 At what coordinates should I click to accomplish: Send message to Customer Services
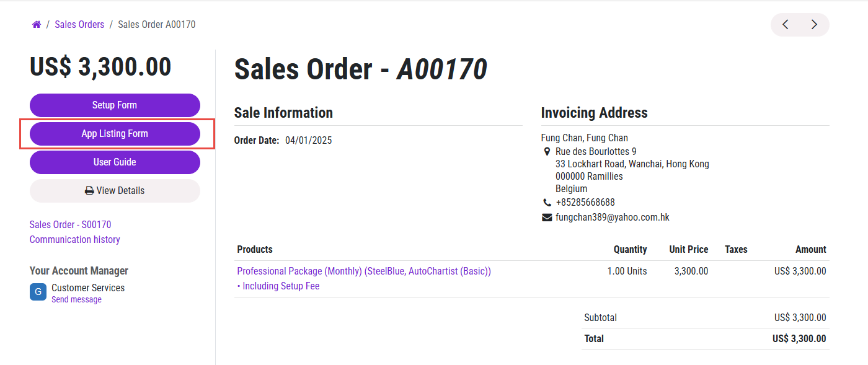coord(76,300)
